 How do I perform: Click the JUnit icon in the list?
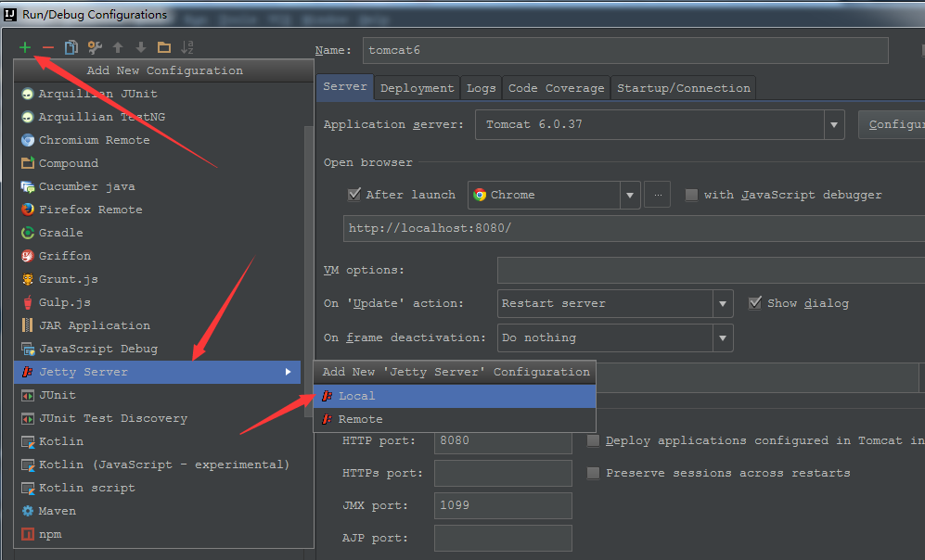[28, 395]
